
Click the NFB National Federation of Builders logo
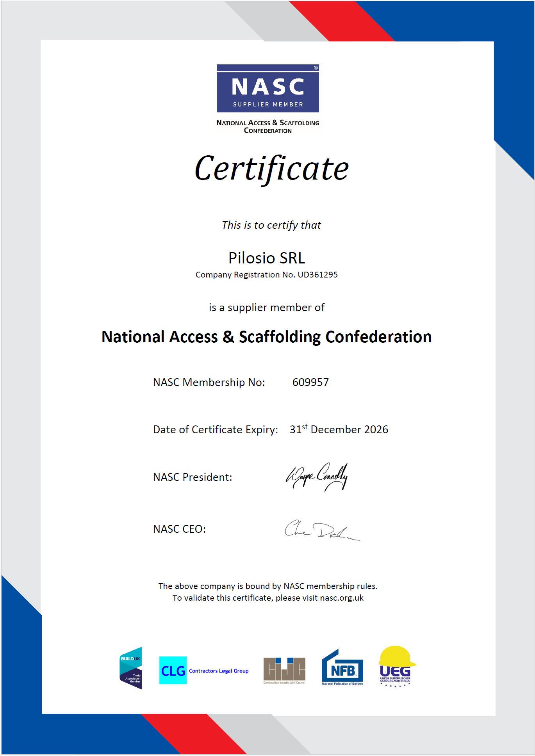tap(342, 668)
